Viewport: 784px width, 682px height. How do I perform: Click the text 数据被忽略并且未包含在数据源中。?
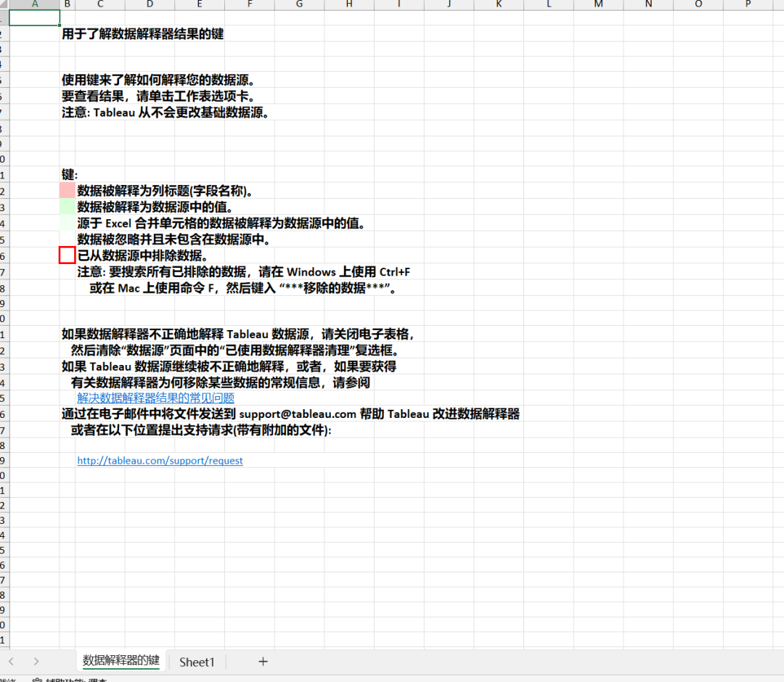(x=174, y=239)
